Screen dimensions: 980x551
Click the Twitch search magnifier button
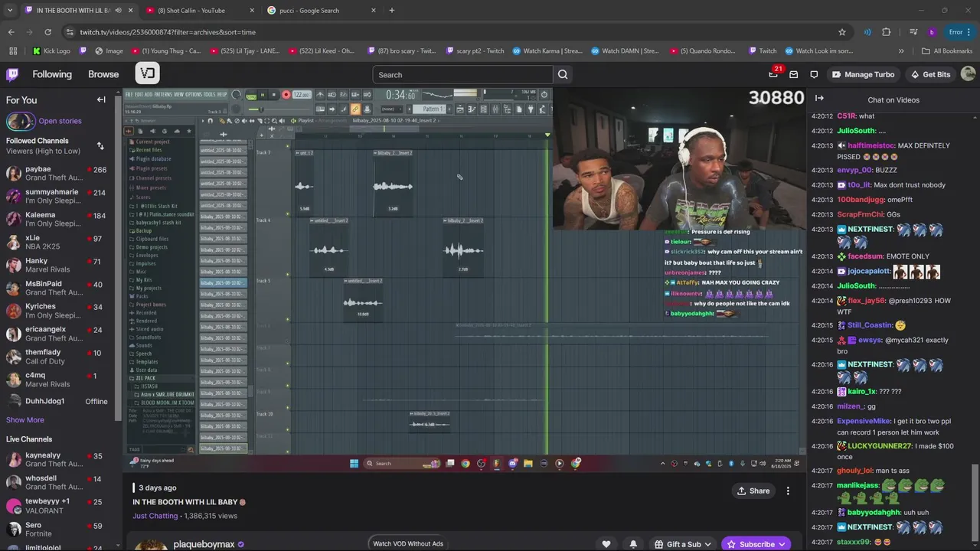(x=563, y=74)
